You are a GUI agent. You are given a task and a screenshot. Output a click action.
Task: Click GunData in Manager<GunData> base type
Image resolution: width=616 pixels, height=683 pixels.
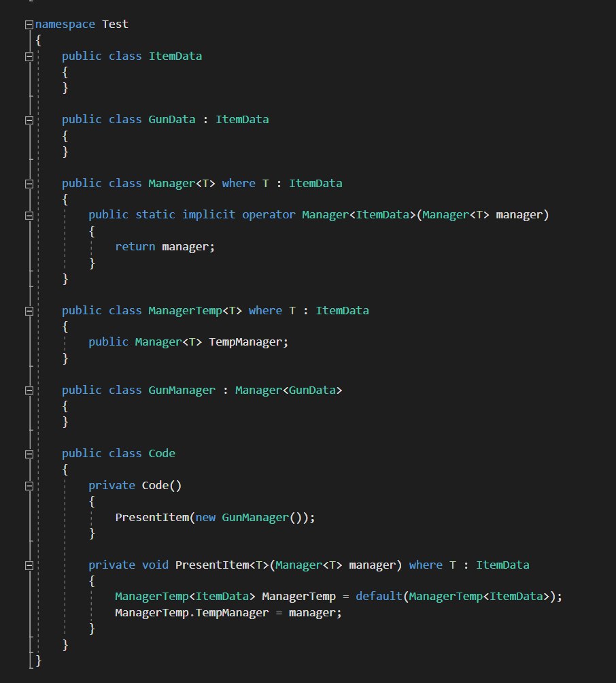click(x=312, y=390)
